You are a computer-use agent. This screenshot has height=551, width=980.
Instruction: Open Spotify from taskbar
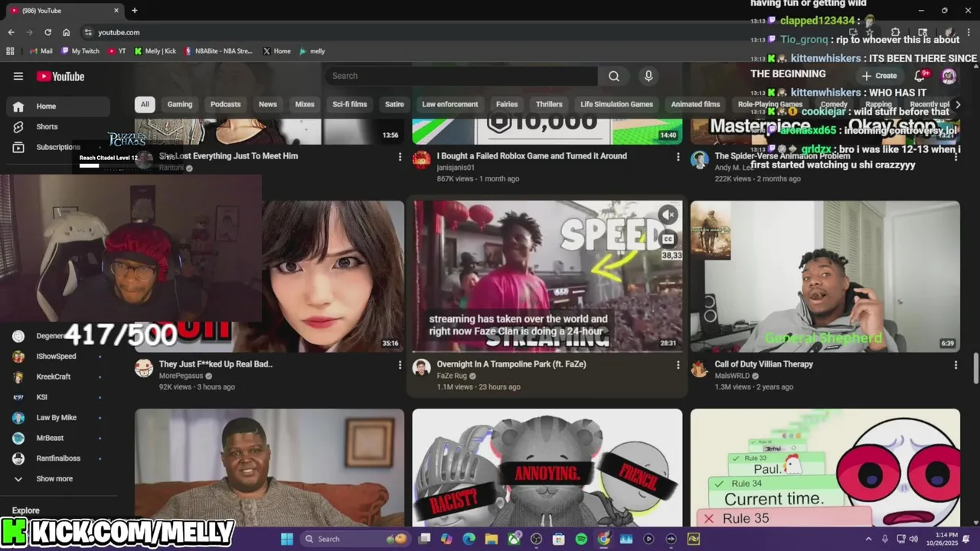581,539
